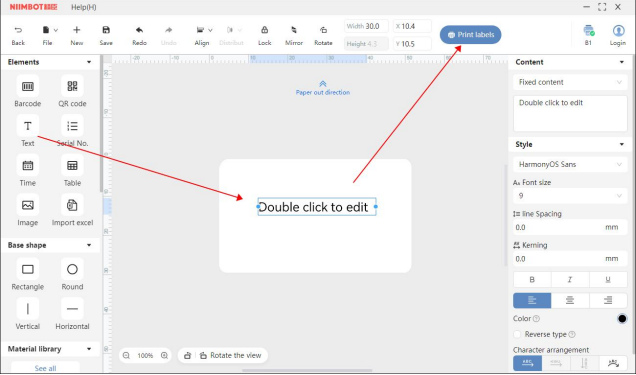Select the 'Double click to edit' canvas text
Viewport: 636px width, 375px height.
coord(317,207)
